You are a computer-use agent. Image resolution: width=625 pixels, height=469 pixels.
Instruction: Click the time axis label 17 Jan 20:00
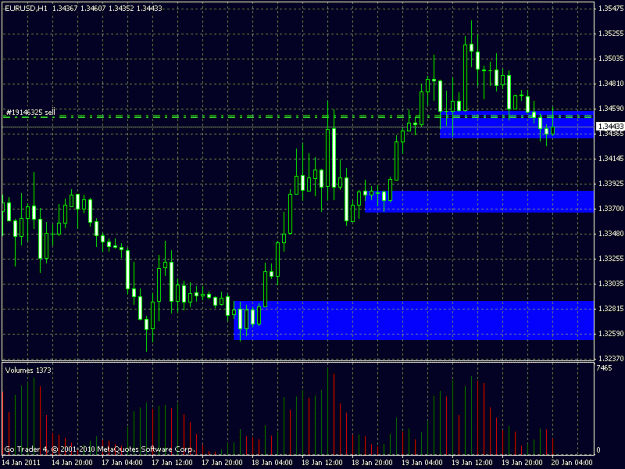coord(222,463)
